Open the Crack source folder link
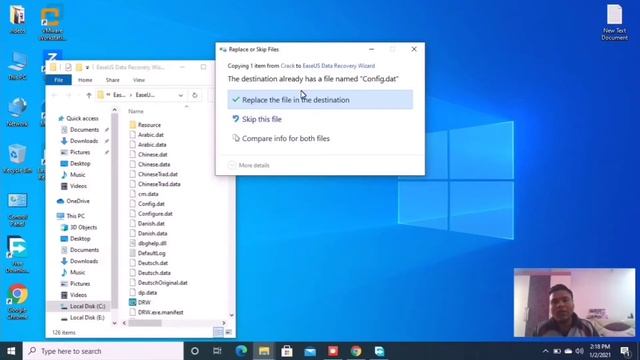 [287, 66]
